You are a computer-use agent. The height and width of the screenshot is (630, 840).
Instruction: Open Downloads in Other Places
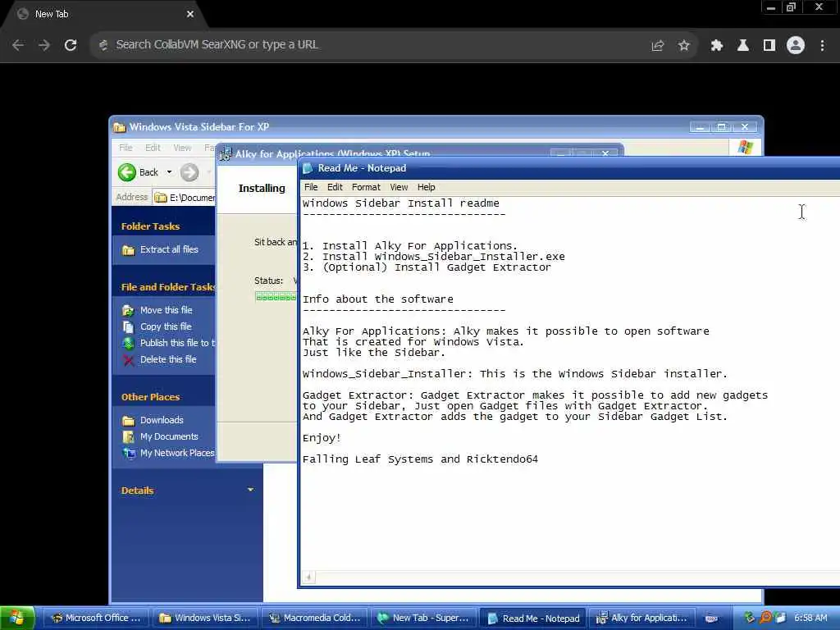point(162,420)
